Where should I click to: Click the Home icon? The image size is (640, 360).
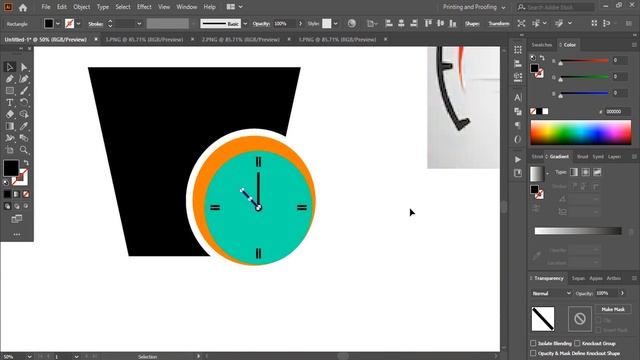click(x=23, y=7)
